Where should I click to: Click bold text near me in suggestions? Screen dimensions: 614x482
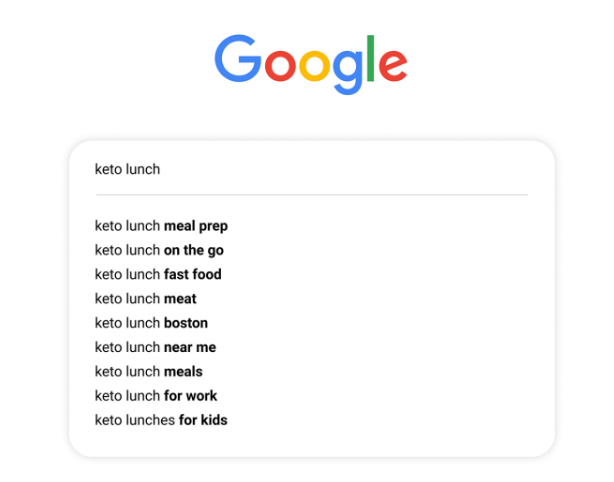190,347
